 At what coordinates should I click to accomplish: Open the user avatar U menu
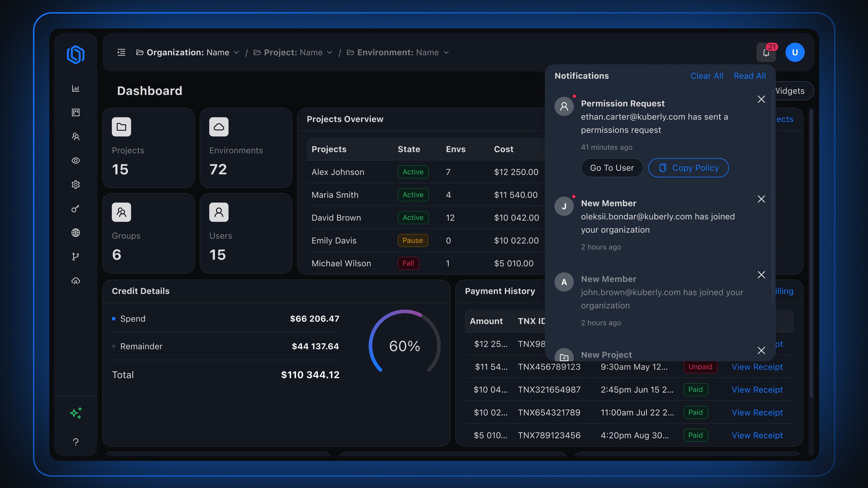click(795, 52)
